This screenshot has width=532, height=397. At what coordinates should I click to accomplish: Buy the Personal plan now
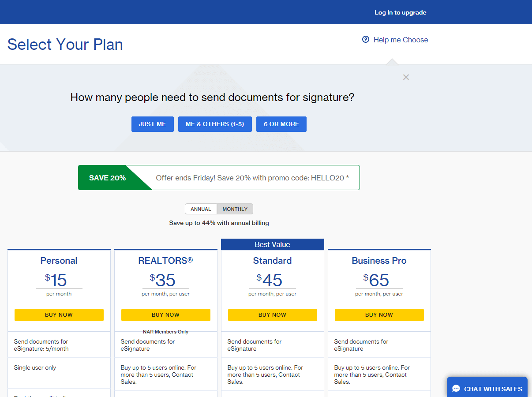[59, 315]
